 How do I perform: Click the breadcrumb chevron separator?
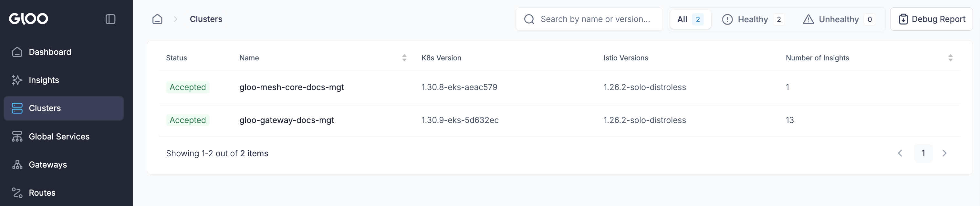[175, 19]
